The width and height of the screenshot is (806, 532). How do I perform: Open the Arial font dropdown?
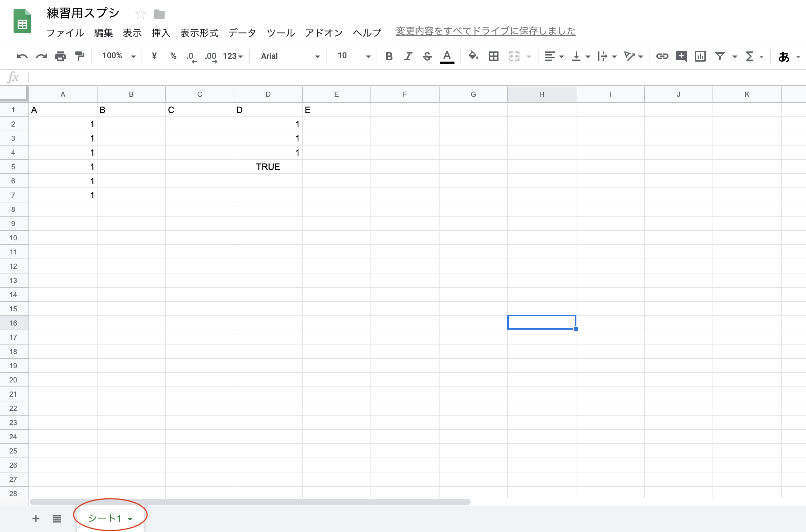[290, 56]
